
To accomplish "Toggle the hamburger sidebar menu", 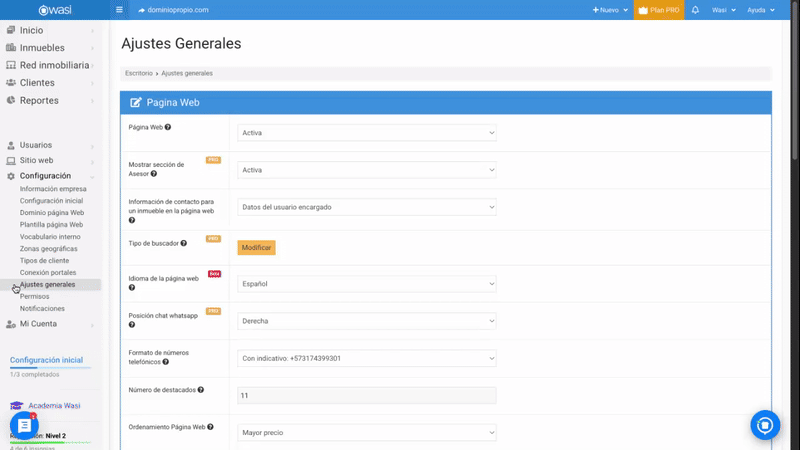I will click(119, 10).
